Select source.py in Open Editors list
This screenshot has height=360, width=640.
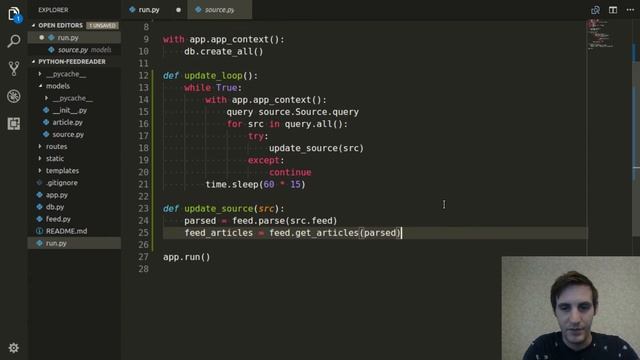coord(73,50)
